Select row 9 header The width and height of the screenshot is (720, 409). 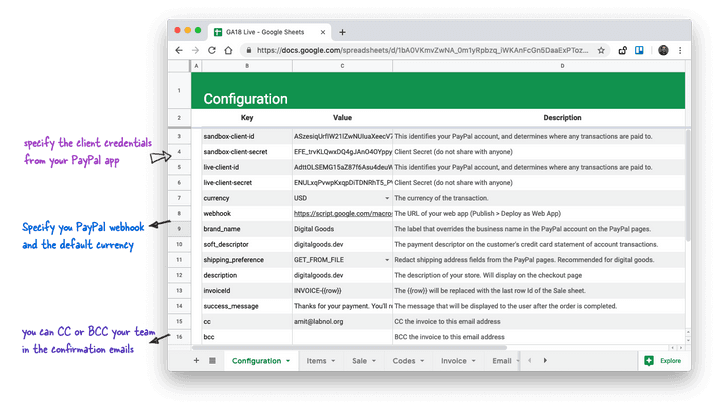click(179, 229)
